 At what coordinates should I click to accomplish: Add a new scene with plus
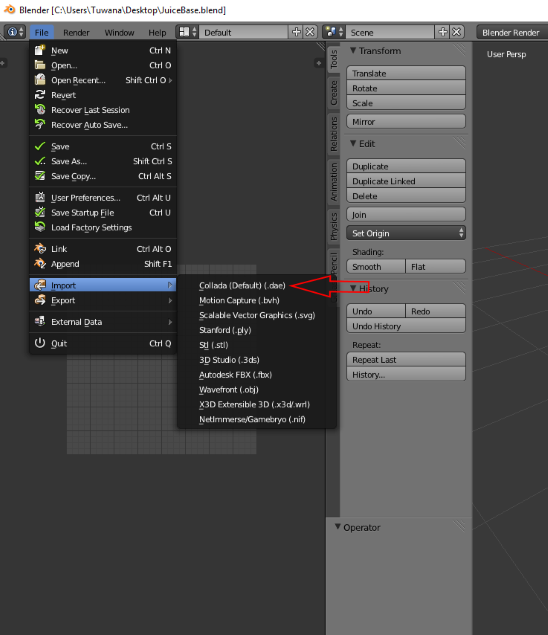[443, 32]
